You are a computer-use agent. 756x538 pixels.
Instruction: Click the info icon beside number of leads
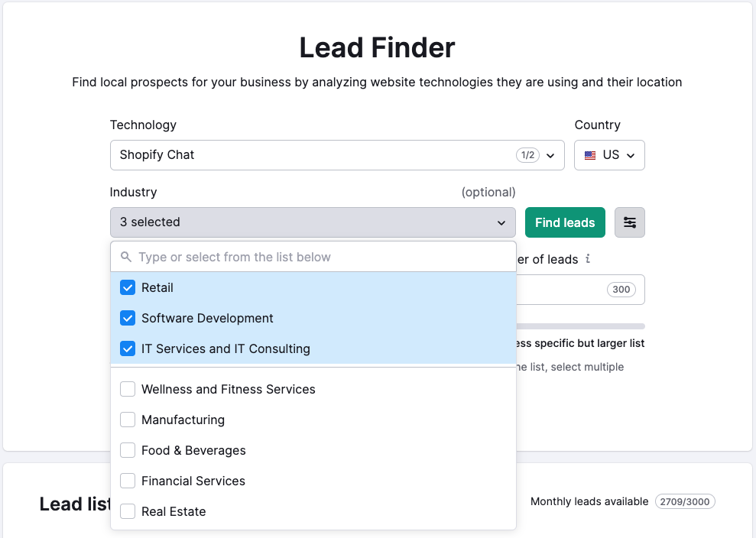coord(588,259)
